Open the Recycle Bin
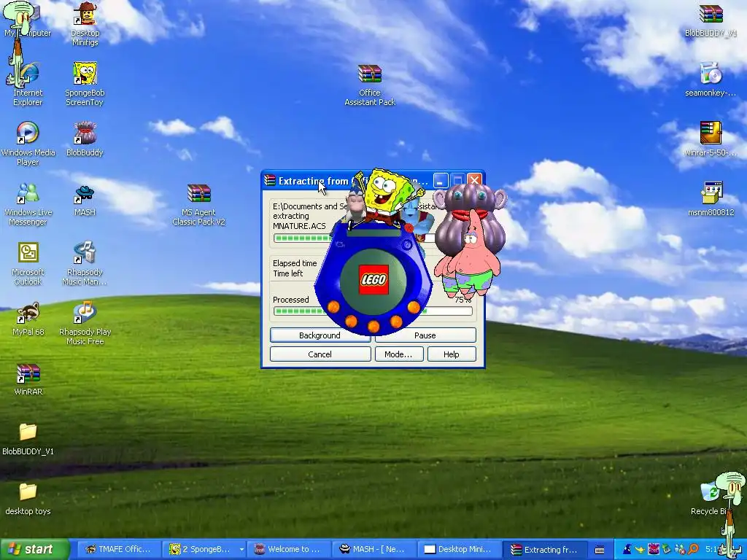747x560 pixels. pyautogui.click(x=710, y=498)
